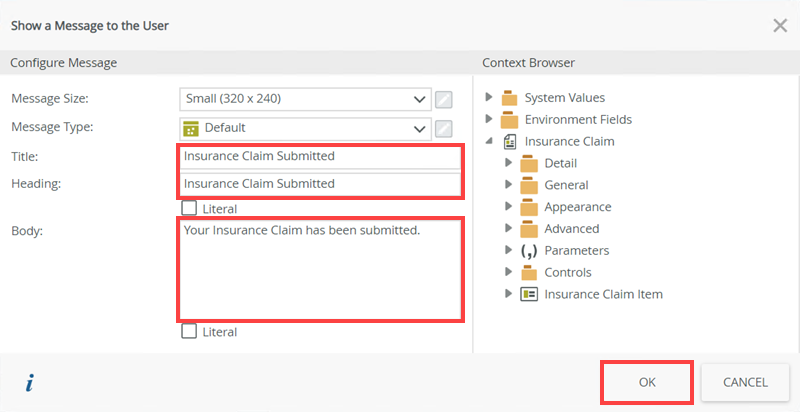
Task: Expand the Controls node arrow
Action: (508, 272)
